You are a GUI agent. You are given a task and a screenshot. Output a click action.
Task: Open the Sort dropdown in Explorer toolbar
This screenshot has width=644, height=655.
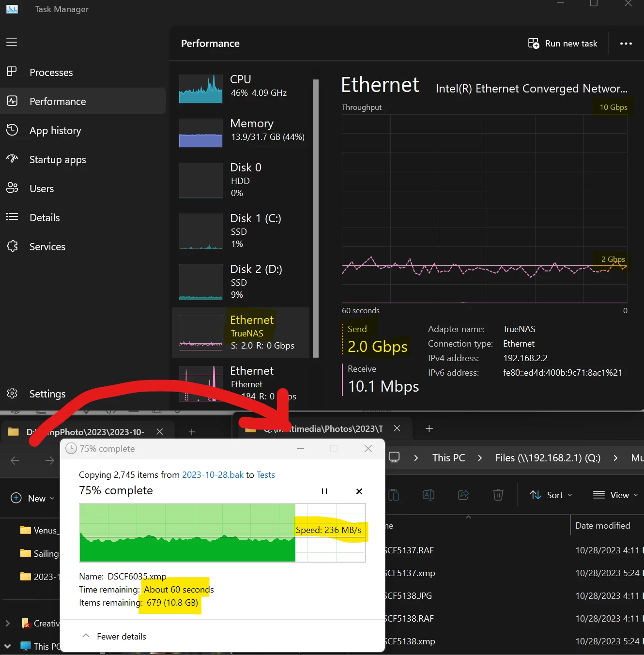tap(551, 495)
